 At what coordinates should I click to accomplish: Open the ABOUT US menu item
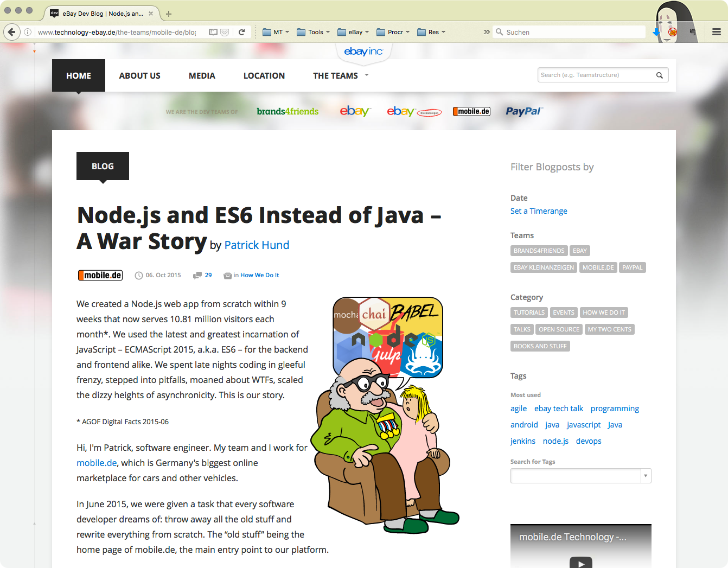point(139,76)
